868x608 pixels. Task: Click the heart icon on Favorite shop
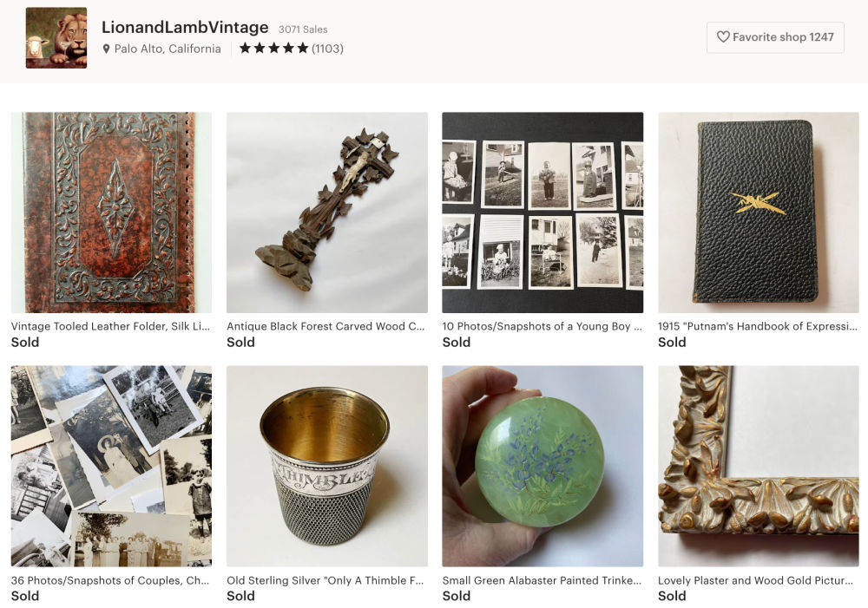tap(722, 37)
